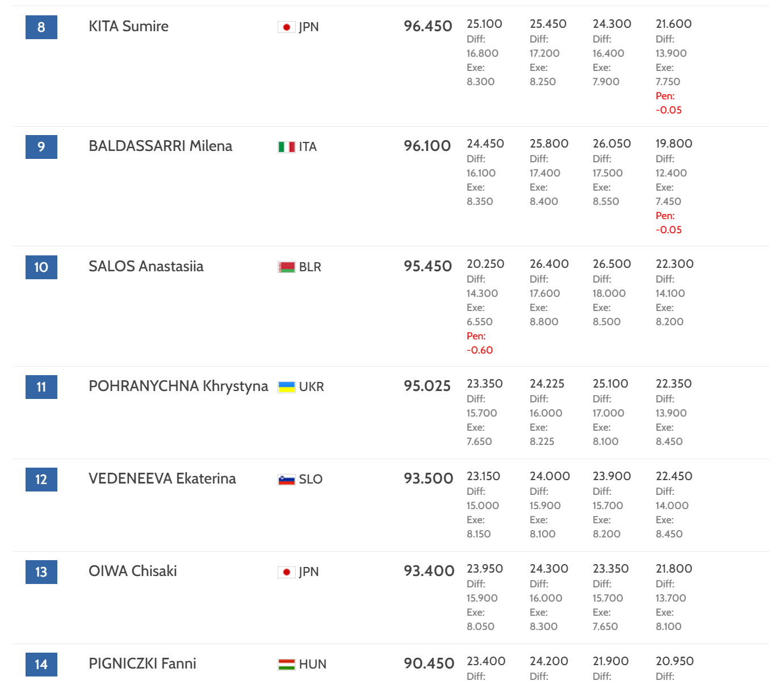This screenshot has width=784, height=685.
Task: Click rank badge number 10
Action: [41, 267]
